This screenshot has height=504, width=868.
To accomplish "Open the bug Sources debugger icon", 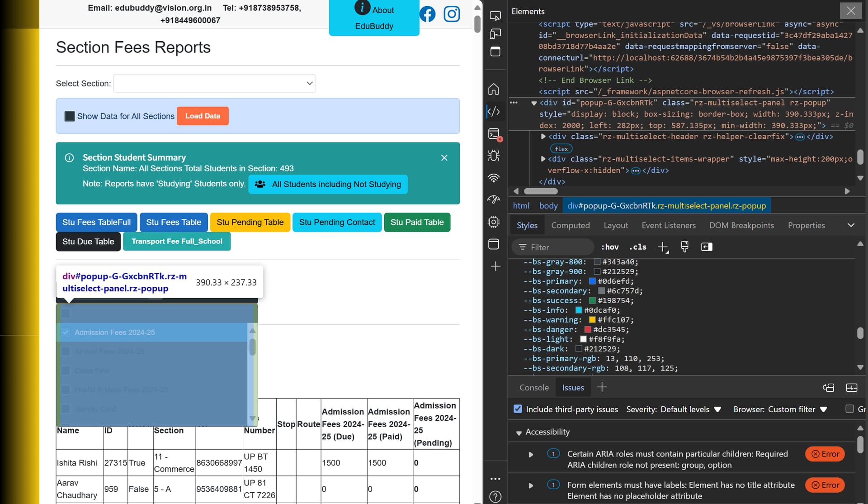I will click(494, 156).
